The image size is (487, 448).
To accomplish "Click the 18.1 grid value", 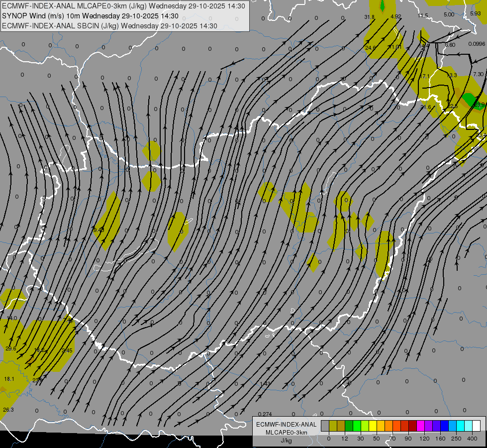I will [9, 379].
